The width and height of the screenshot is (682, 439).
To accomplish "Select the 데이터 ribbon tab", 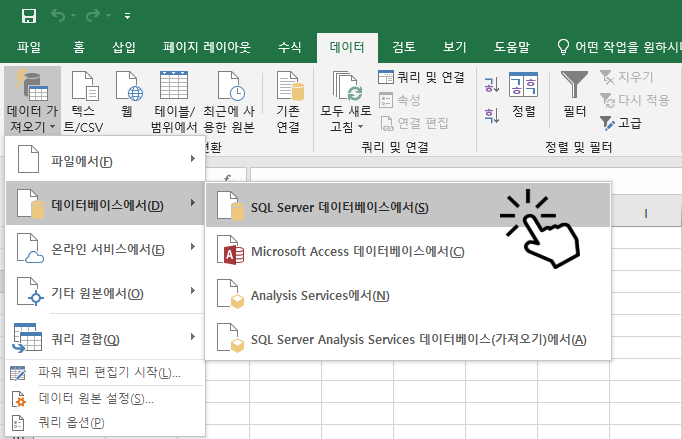I will [347, 47].
